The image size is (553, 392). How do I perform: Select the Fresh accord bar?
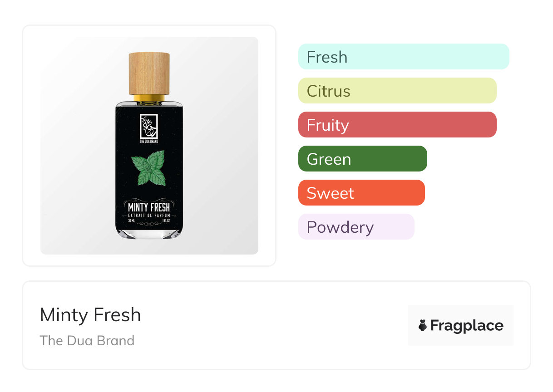pos(404,57)
